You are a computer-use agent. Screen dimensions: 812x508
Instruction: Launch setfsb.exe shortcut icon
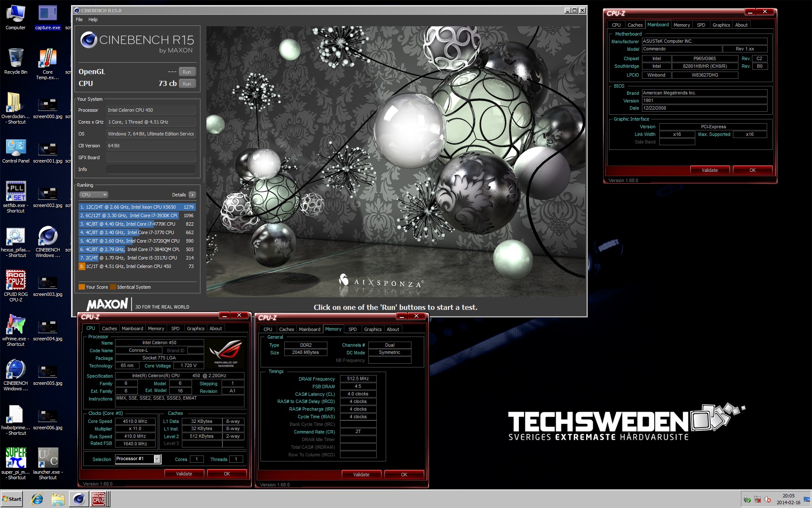click(x=16, y=197)
